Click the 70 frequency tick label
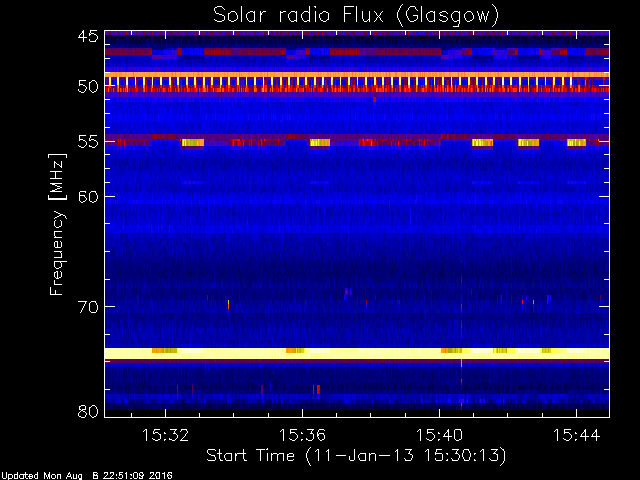The image size is (640, 480). pyautogui.click(x=88, y=307)
